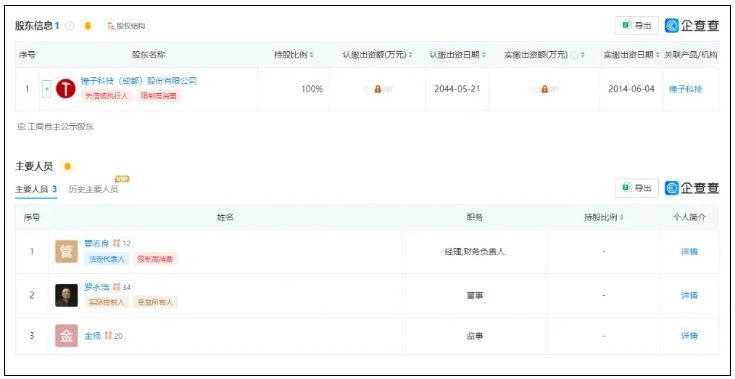Open the 罗永浩 name link
The image size is (735, 379).
pyautogui.click(x=97, y=287)
